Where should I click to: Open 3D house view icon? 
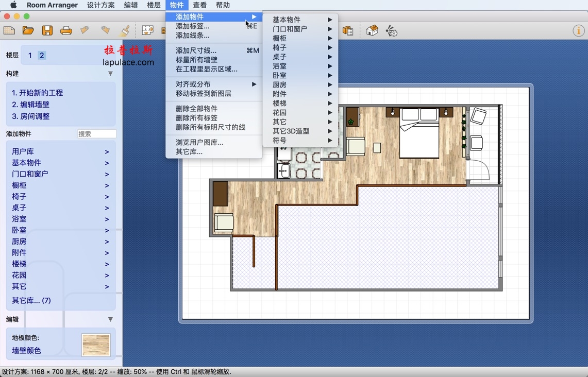tap(372, 30)
